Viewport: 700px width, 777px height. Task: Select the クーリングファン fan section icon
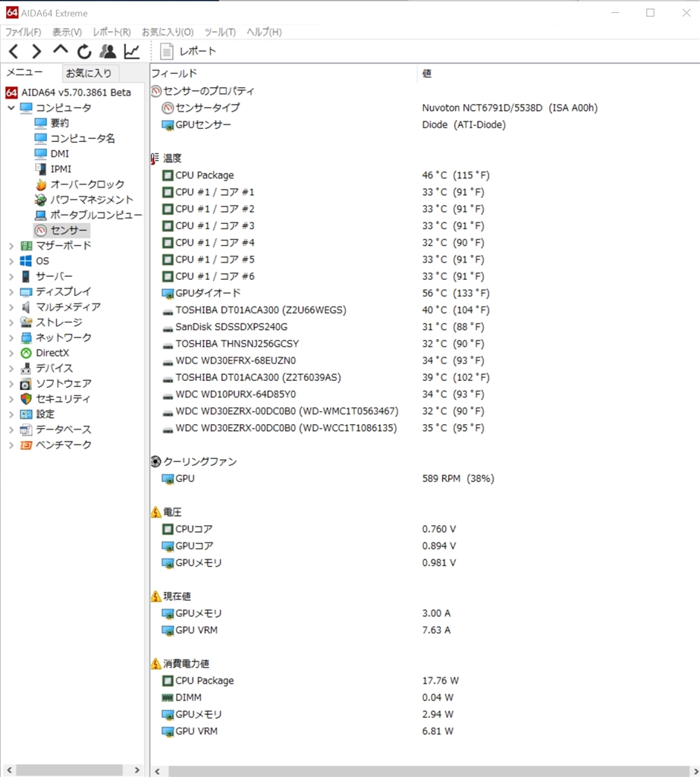(x=155, y=461)
